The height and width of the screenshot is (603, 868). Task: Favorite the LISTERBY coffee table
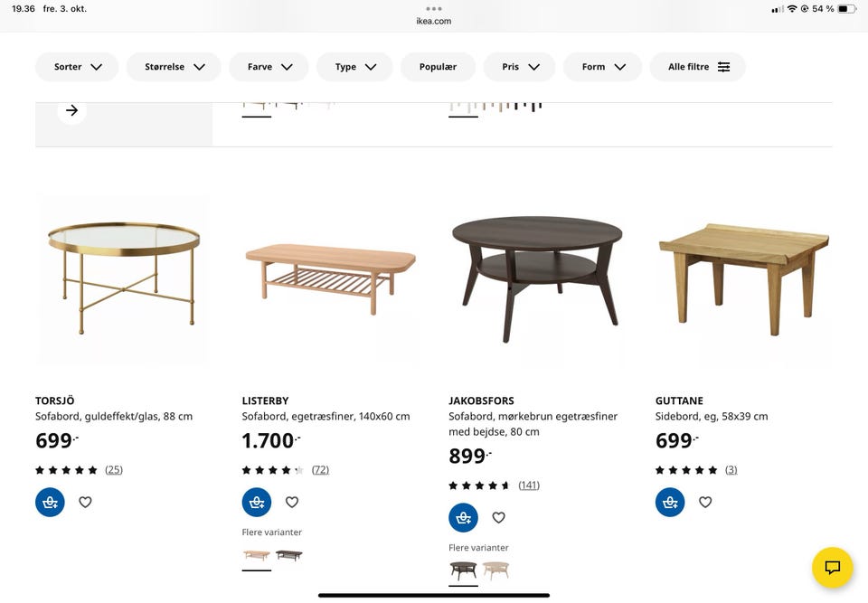pos(291,502)
